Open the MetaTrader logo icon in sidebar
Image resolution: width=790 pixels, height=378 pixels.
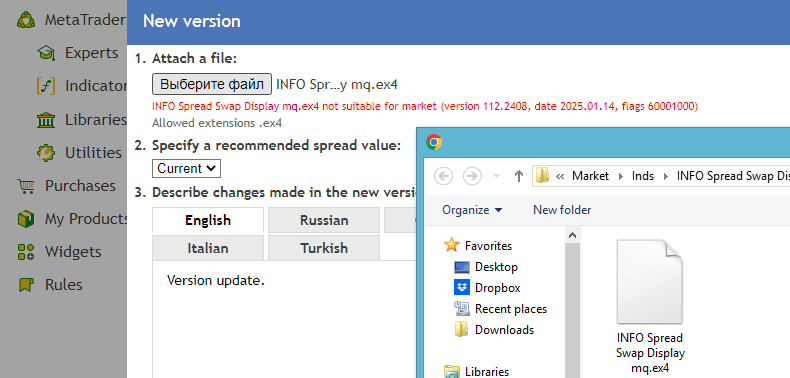click(26, 20)
